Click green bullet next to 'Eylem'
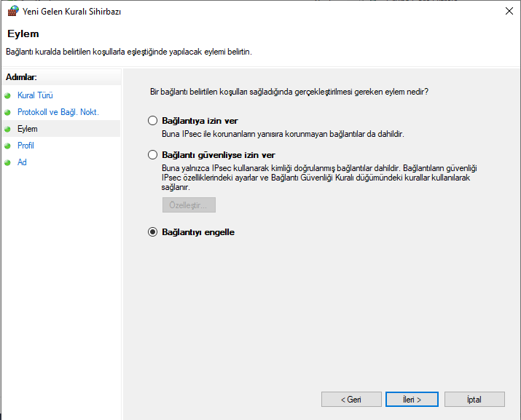Screen dimensions: 521x420 coord(7,129)
